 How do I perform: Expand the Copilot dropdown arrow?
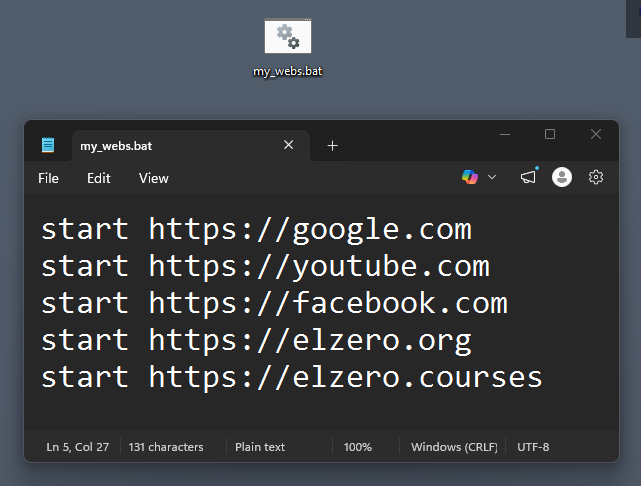pos(492,177)
